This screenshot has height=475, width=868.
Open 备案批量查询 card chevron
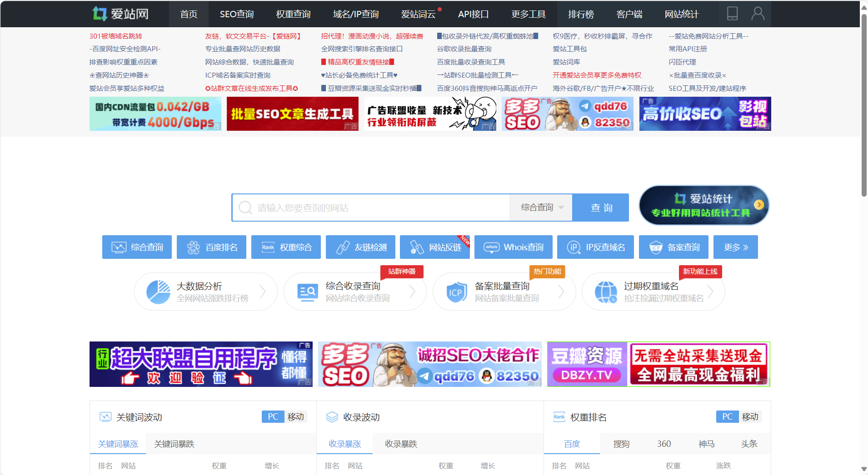(x=561, y=292)
